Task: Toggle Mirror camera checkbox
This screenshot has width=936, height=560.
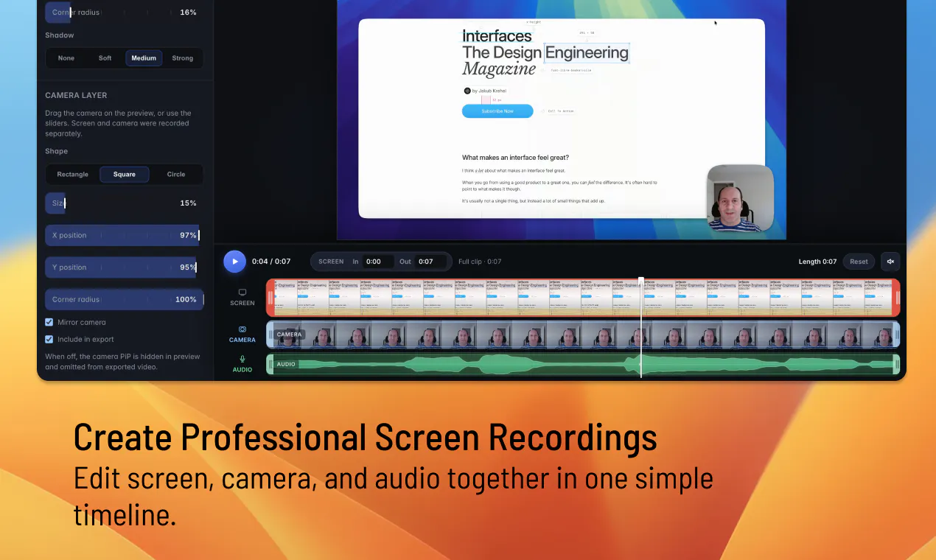Action: coord(49,322)
